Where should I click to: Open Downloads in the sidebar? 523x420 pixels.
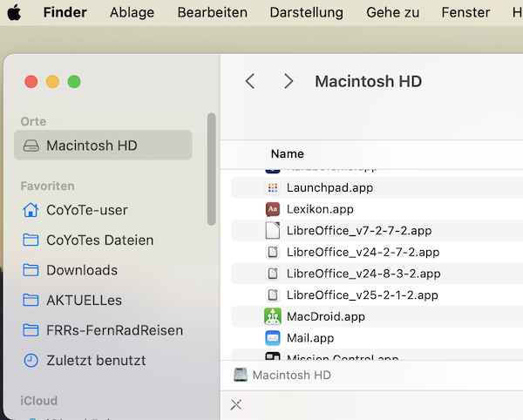[x=103, y=270]
